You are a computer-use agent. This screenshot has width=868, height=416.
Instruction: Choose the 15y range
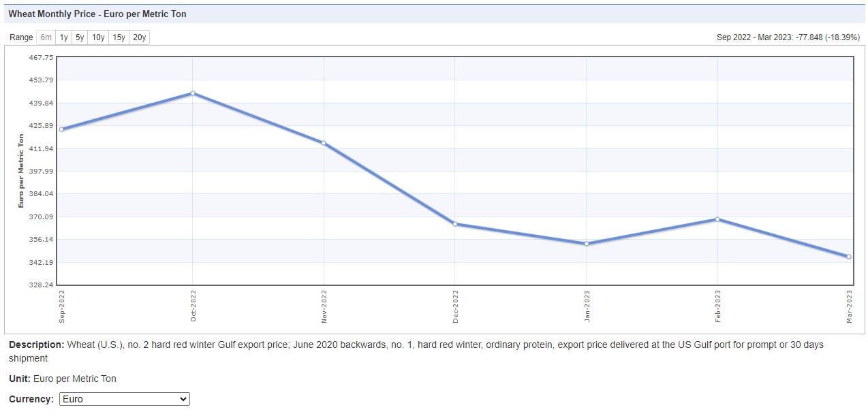tap(119, 37)
